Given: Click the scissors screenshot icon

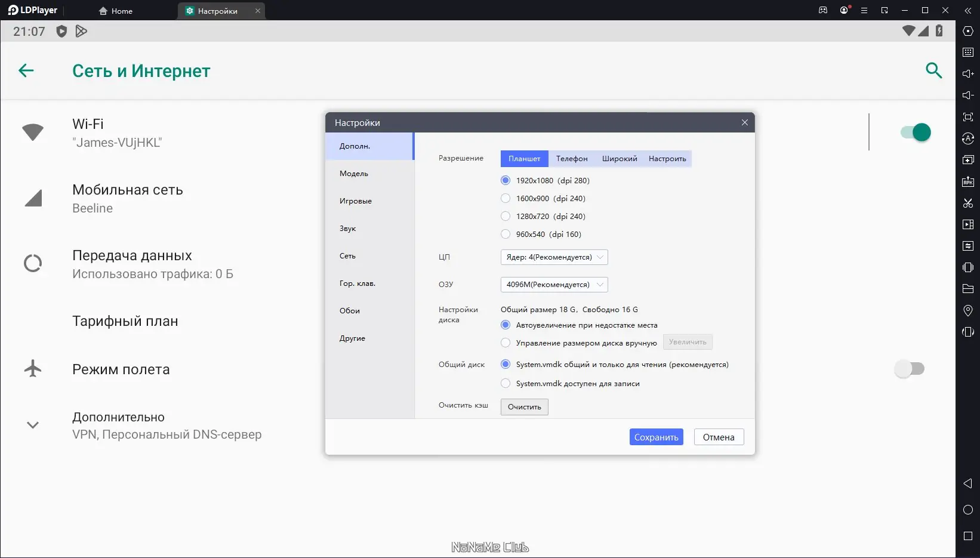Looking at the screenshot, I should (968, 203).
